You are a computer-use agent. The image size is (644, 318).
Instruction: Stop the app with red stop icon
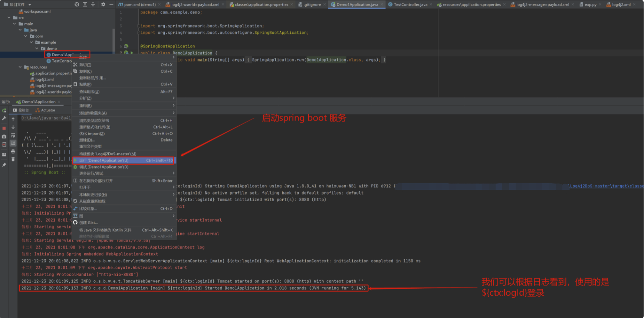(4, 128)
